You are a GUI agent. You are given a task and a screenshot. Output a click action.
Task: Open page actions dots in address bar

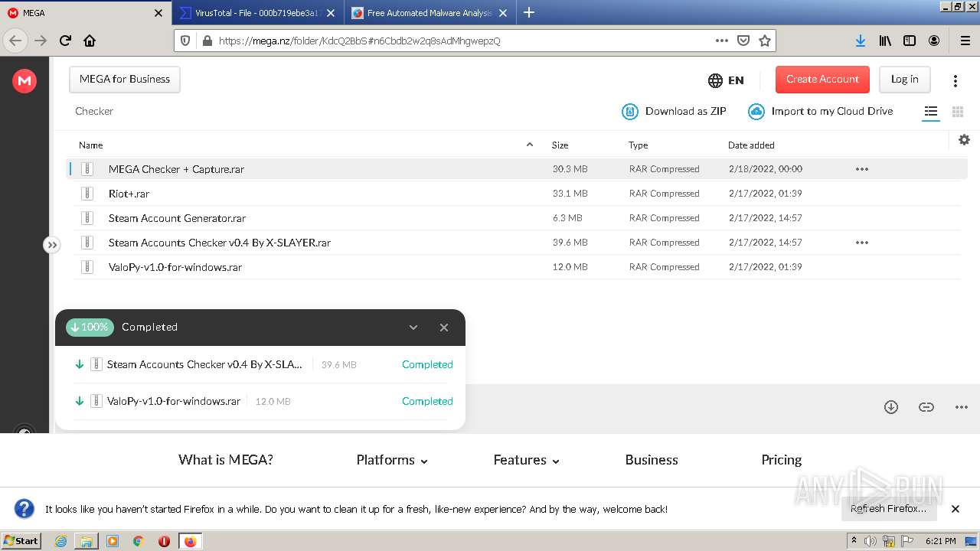[721, 41]
